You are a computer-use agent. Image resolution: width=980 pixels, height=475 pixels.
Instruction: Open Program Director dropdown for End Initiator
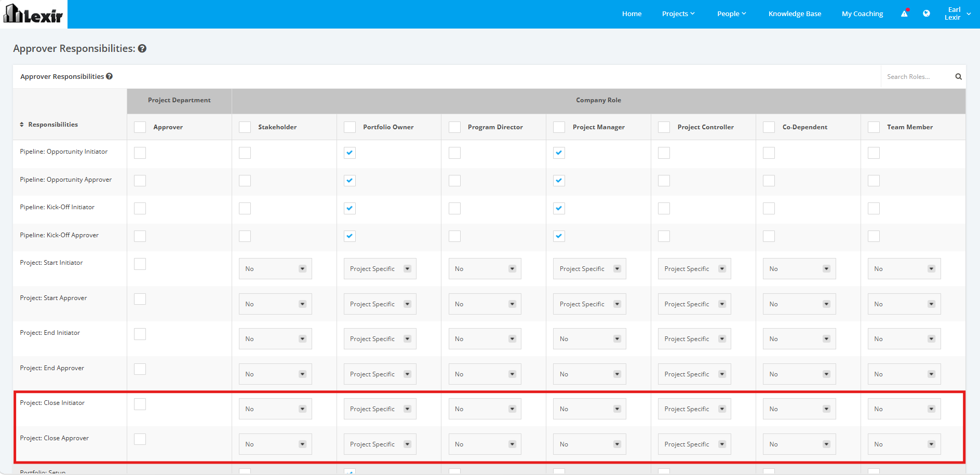485,339
